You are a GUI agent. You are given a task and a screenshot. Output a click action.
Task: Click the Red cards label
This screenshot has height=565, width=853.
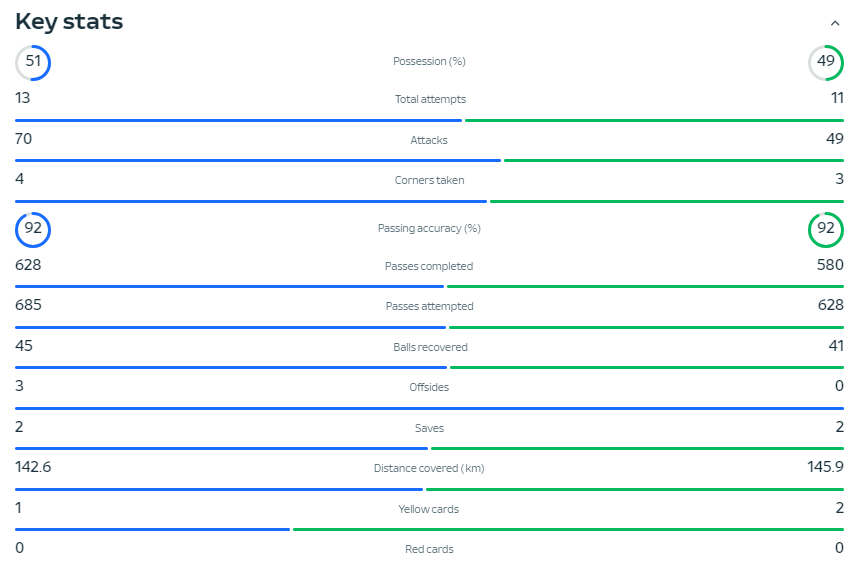429,549
